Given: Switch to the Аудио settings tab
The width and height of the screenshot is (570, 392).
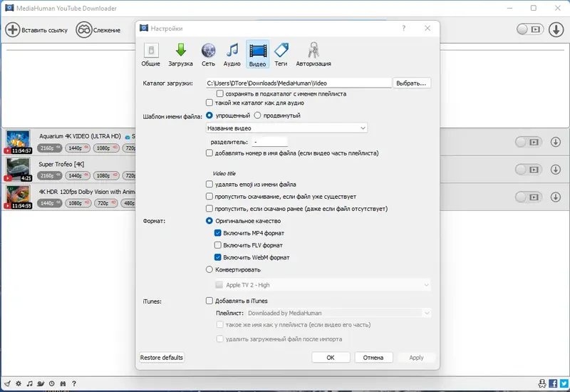Looking at the screenshot, I should point(232,55).
